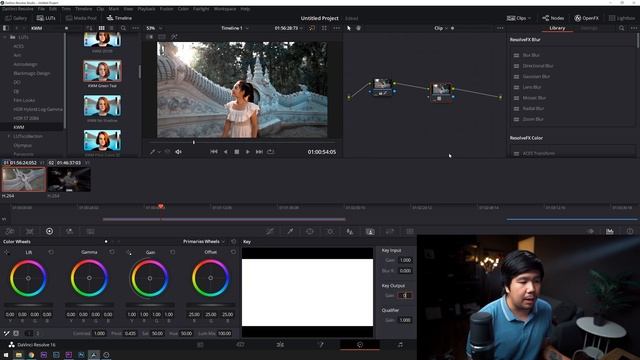The width and height of the screenshot is (640, 360).
Task: Search the OpenFX library
Action: (x=621, y=28)
